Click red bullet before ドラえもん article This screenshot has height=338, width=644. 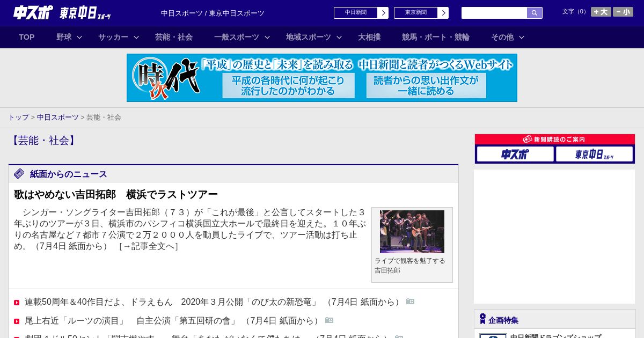[x=17, y=303]
